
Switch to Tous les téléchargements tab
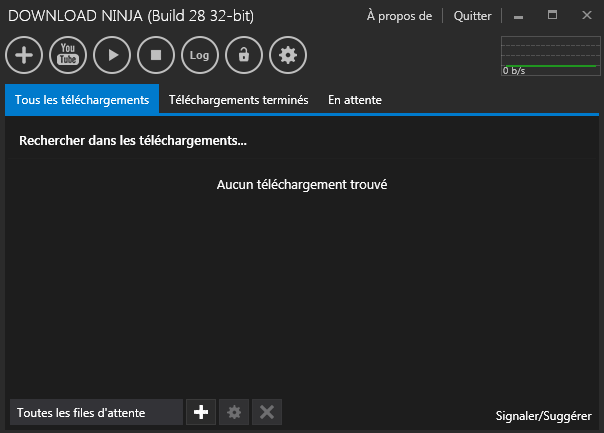click(82, 99)
